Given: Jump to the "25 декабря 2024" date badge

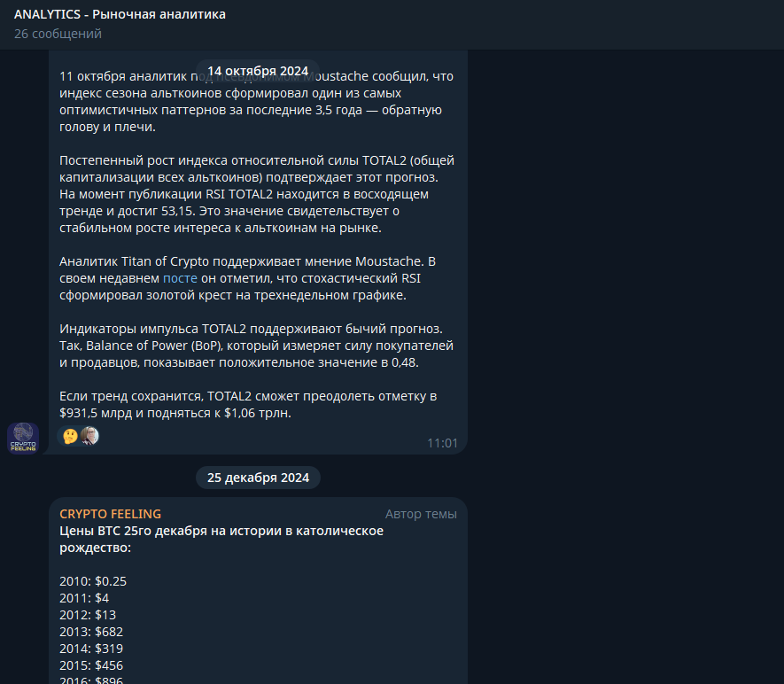Looking at the screenshot, I should (258, 478).
